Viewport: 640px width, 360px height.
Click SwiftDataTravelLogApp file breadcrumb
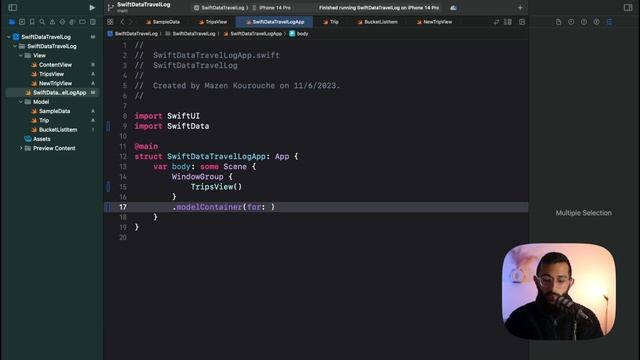click(x=252, y=34)
